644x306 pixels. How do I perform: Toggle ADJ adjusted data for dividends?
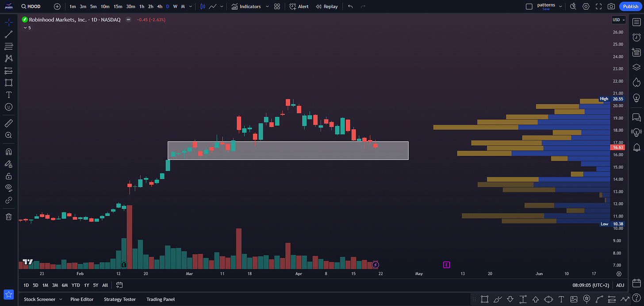pyautogui.click(x=620, y=285)
